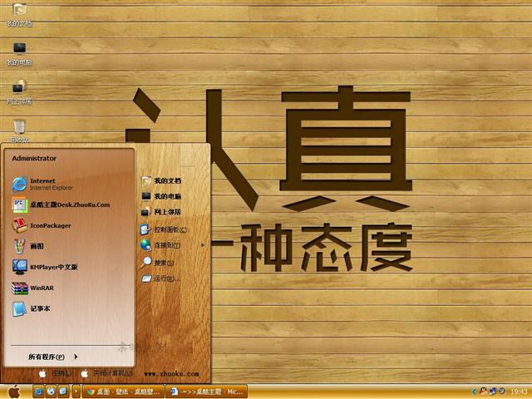Viewport: 532px width, 399px height.
Task: Expand the quick launch overflow arrow
Action: pyautogui.click(x=76, y=392)
